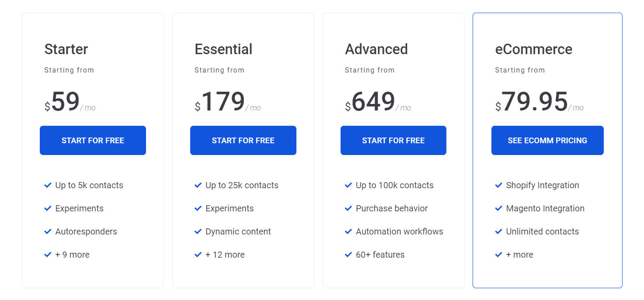This screenshot has height=300, width=644.
Task: Click the checkmark beside Experiments in Starter
Action: pos(48,208)
